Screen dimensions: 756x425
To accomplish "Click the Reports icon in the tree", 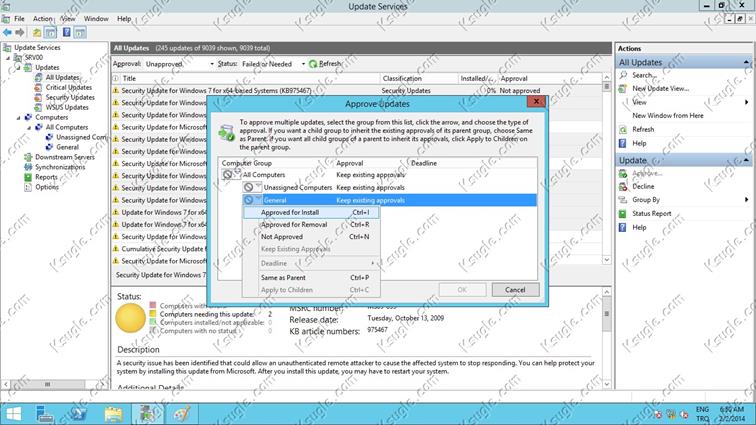I will point(28,177).
